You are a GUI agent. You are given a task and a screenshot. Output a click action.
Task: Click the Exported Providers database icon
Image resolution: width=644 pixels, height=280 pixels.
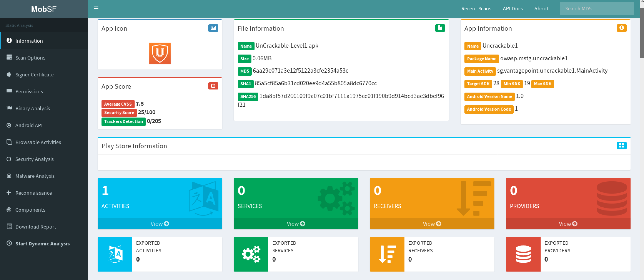(523, 254)
